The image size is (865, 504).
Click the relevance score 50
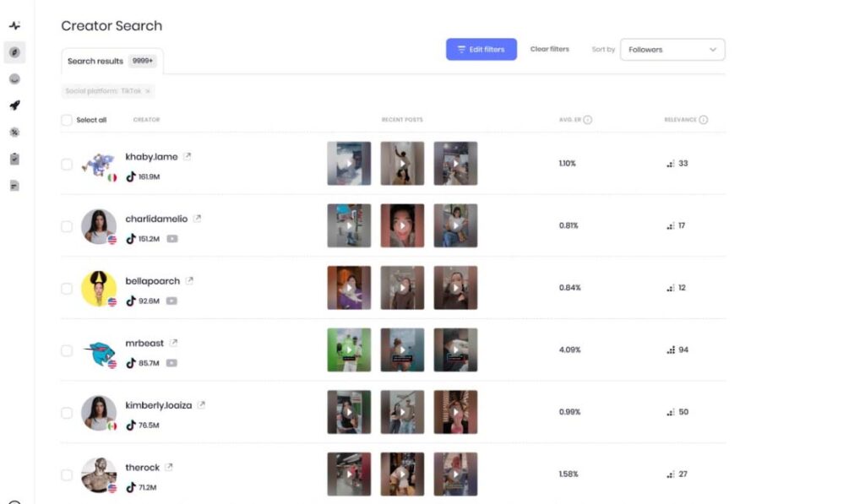[x=683, y=412]
